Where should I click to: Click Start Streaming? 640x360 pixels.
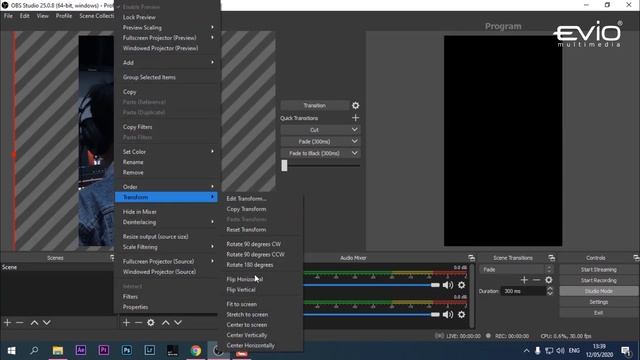tap(598, 269)
